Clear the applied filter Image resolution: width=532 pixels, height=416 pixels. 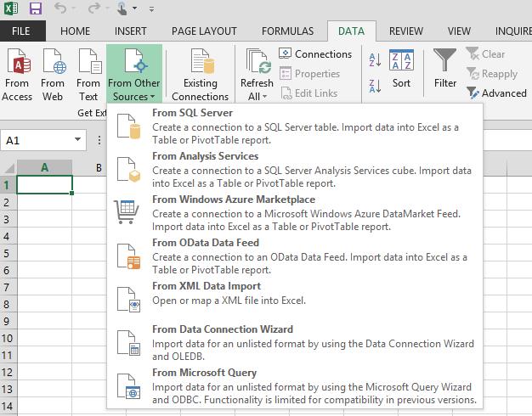(x=485, y=53)
